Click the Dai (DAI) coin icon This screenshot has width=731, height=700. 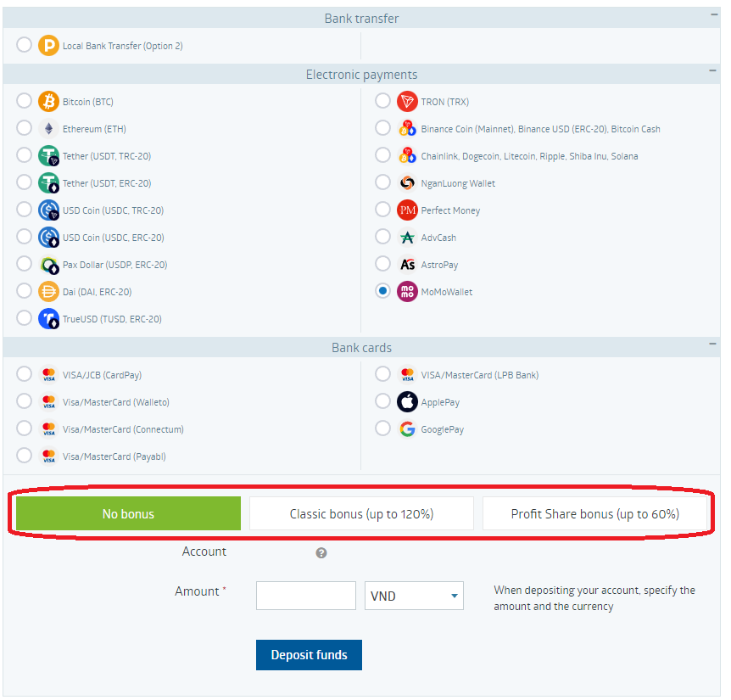click(48, 292)
